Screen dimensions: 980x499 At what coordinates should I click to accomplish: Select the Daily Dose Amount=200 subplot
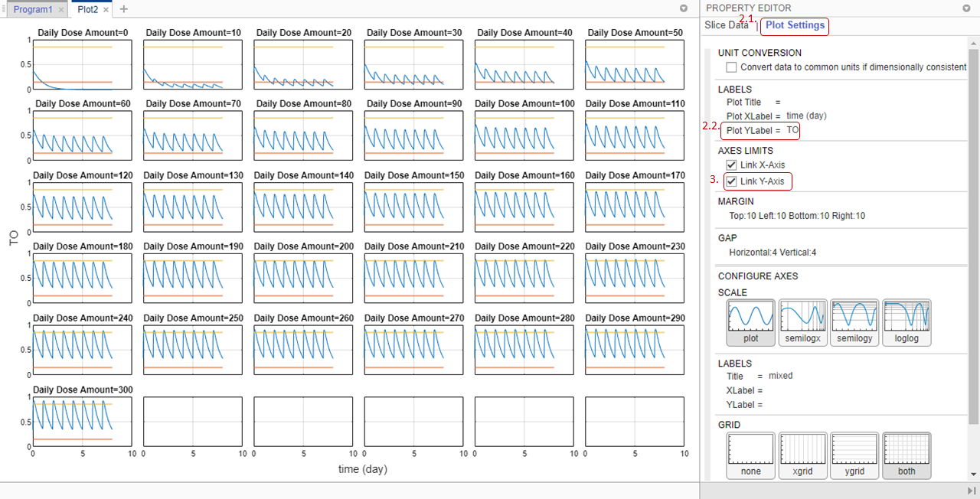[x=303, y=278]
